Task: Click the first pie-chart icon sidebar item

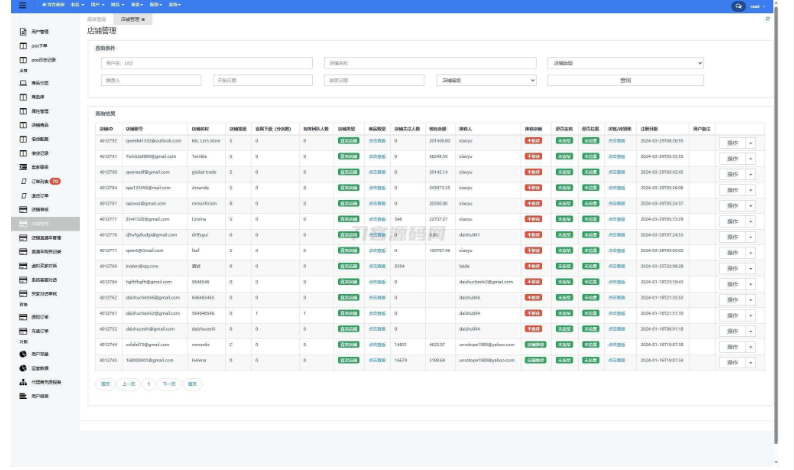Action: pyautogui.click(x=34, y=354)
